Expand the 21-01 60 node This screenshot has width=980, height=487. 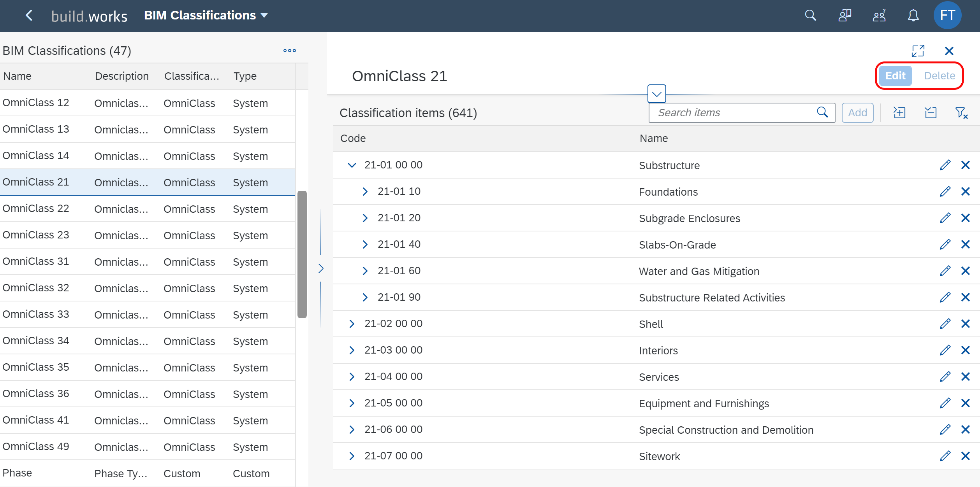[365, 271]
